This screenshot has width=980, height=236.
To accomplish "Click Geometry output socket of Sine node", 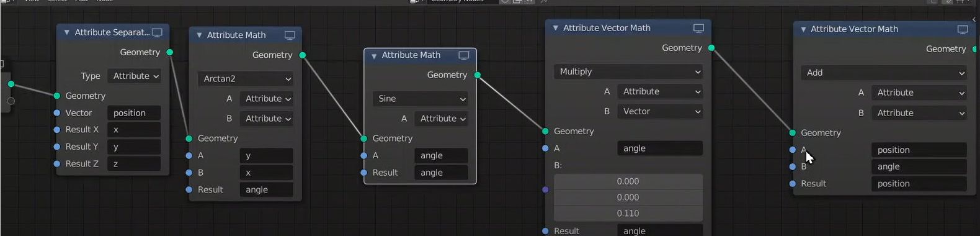I will (478, 75).
